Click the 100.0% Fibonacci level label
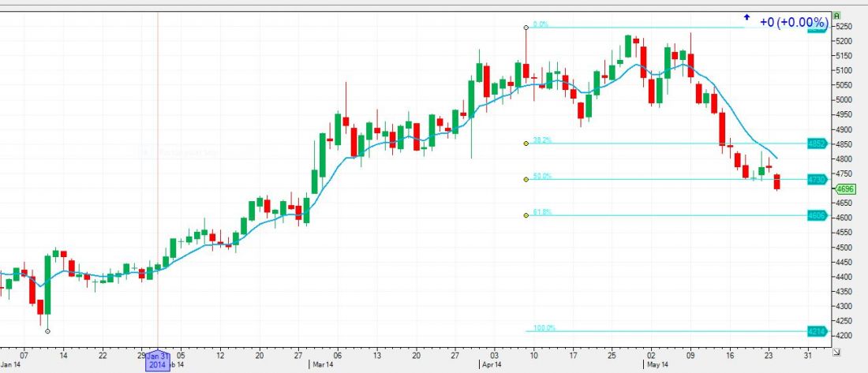Viewport: 868px width, 373px height. (x=544, y=328)
